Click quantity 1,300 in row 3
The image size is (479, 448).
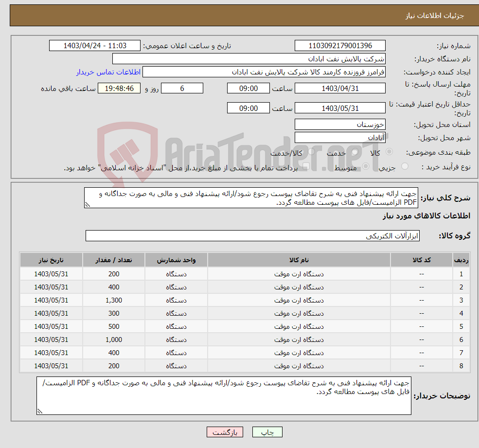[114, 300]
